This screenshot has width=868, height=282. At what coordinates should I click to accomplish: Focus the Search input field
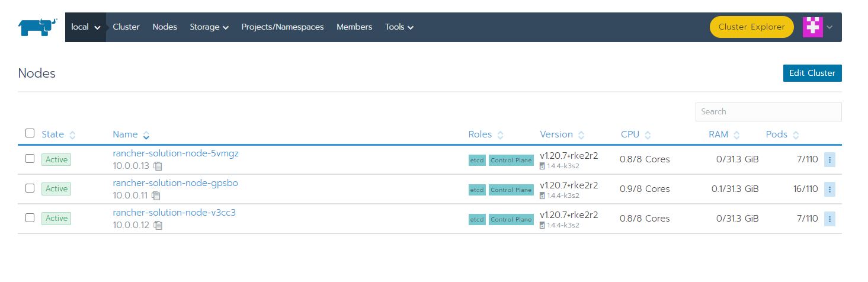pos(768,111)
